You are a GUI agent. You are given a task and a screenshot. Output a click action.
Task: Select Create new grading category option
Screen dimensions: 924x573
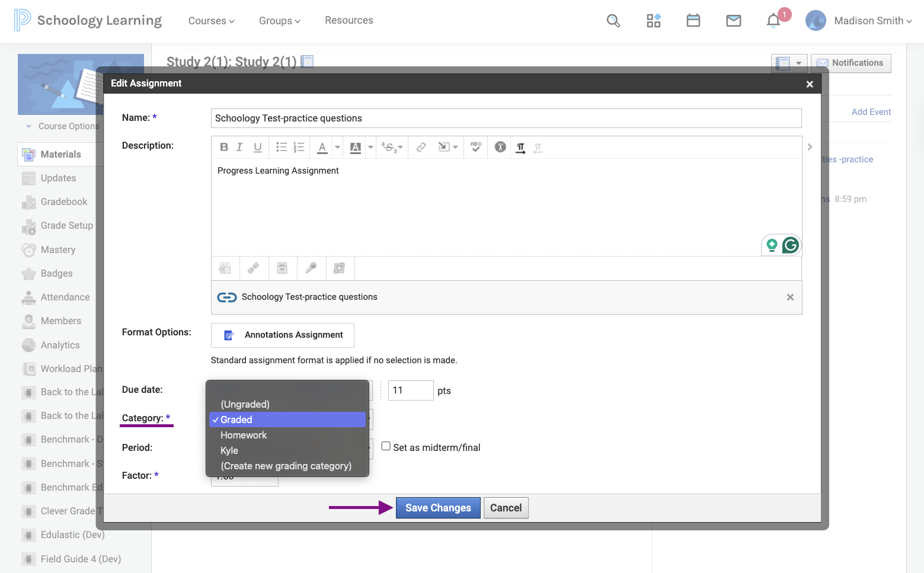point(287,466)
